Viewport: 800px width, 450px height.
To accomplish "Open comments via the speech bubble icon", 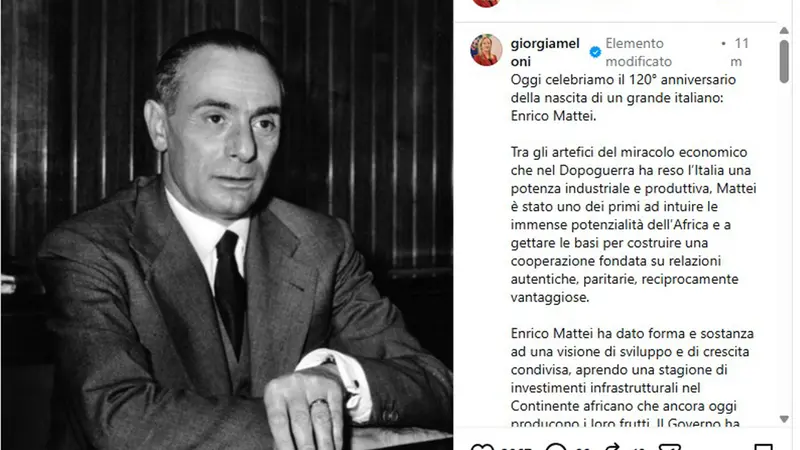I will (x=556, y=447).
